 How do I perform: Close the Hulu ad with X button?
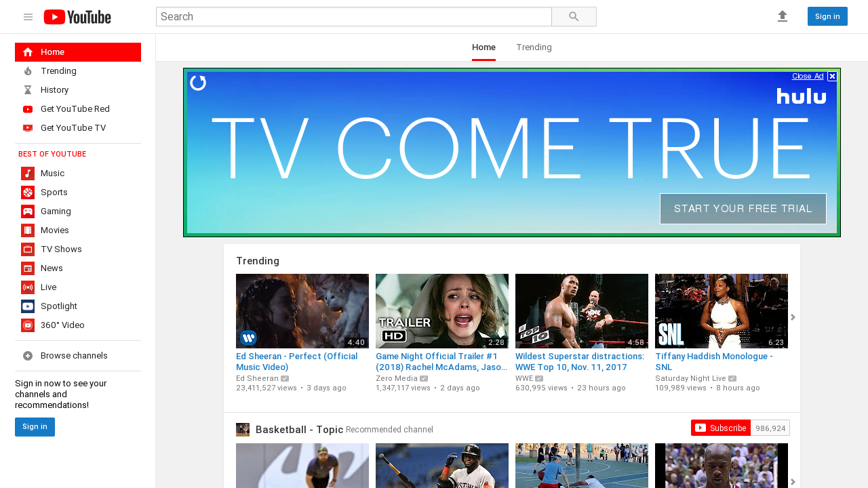(832, 77)
